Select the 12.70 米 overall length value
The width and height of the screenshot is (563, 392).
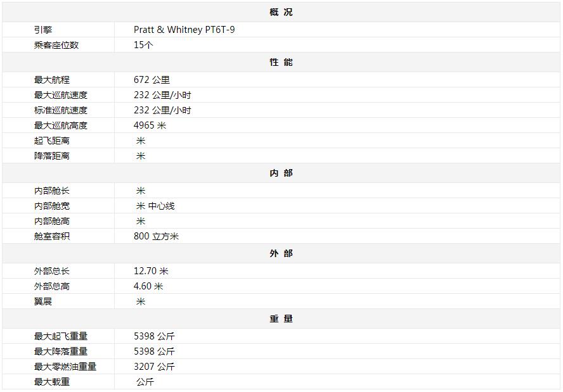pos(151,271)
